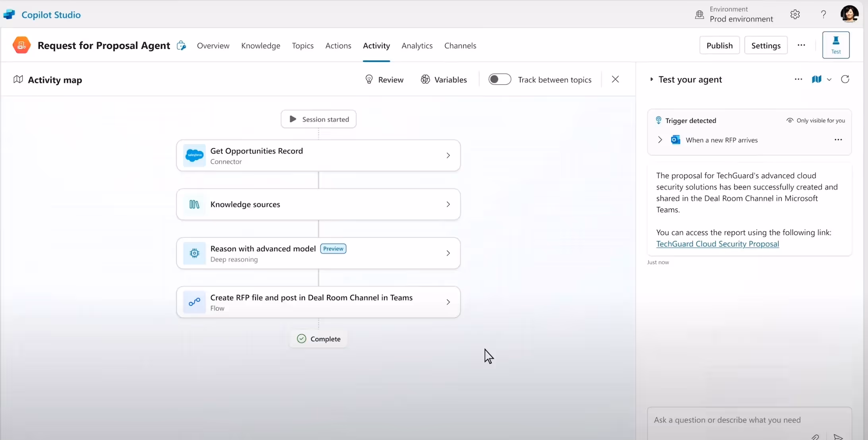Open the user profile avatar
Screen dimensions: 868x440
point(849,14)
